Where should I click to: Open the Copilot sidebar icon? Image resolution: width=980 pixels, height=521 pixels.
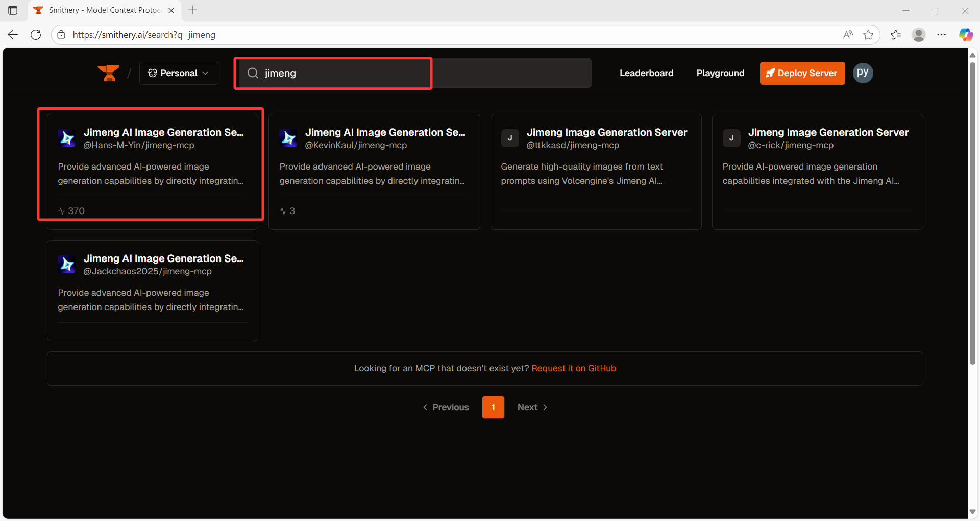click(966, 35)
